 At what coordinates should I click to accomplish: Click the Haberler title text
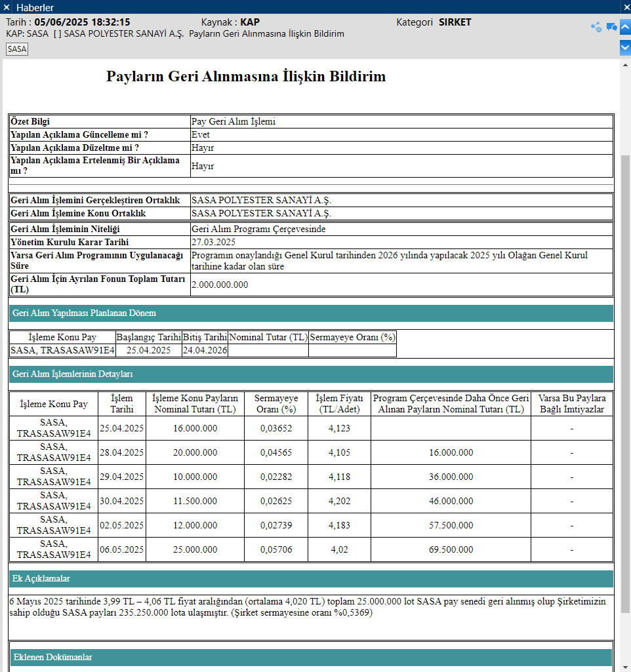(x=35, y=7)
